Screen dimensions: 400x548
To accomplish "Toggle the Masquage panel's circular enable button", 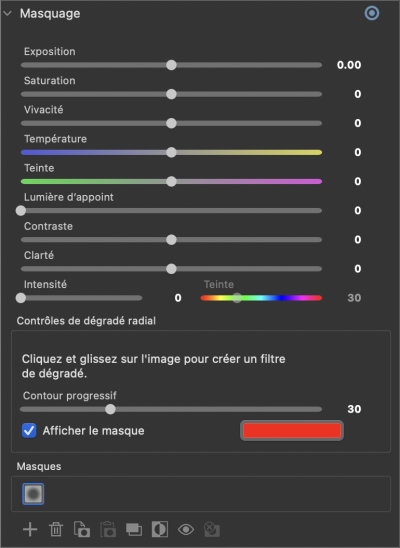I will click(x=372, y=13).
